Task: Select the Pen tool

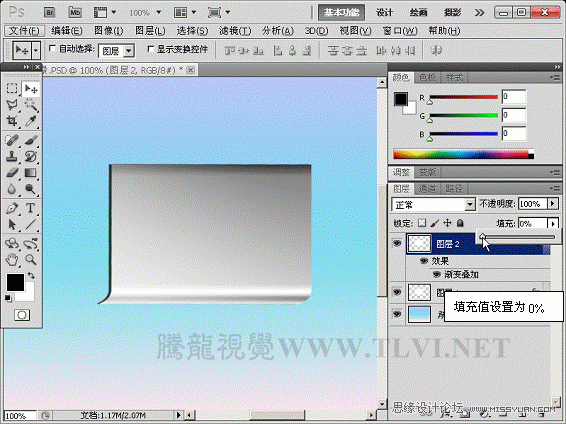Action: 12,208
